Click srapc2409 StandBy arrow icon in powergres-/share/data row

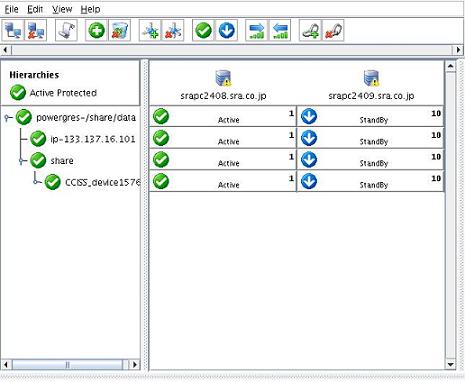click(309, 116)
